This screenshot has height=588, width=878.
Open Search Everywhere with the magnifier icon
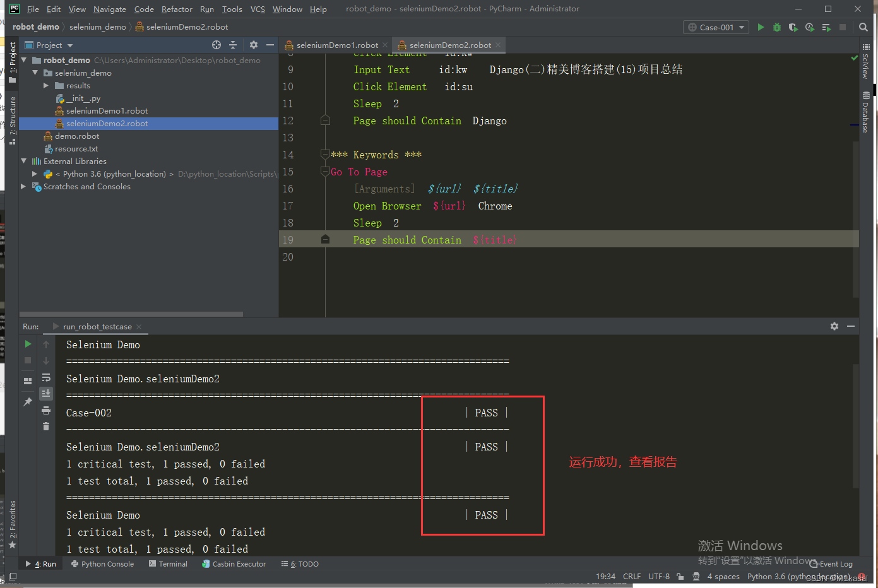pyautogui.click(x=863, y=27)
